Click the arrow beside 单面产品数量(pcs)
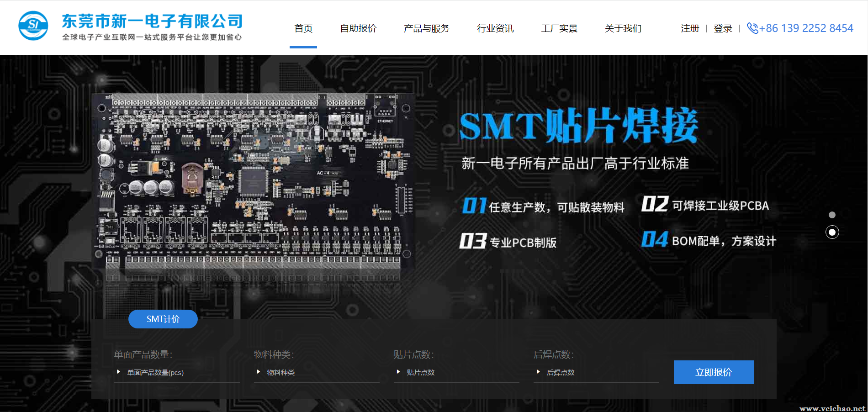This screenshot has width=868, height=412. pos(119,372)
